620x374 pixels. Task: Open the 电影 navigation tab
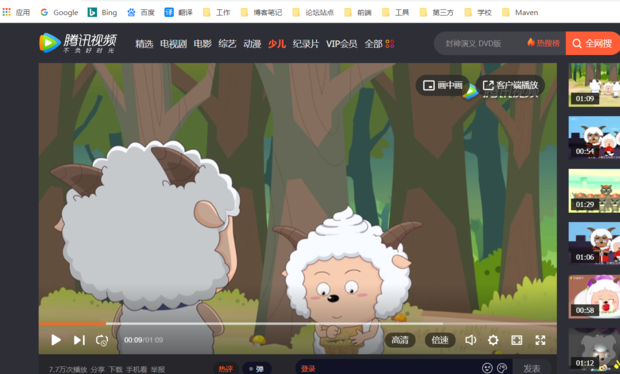(202, 43)
